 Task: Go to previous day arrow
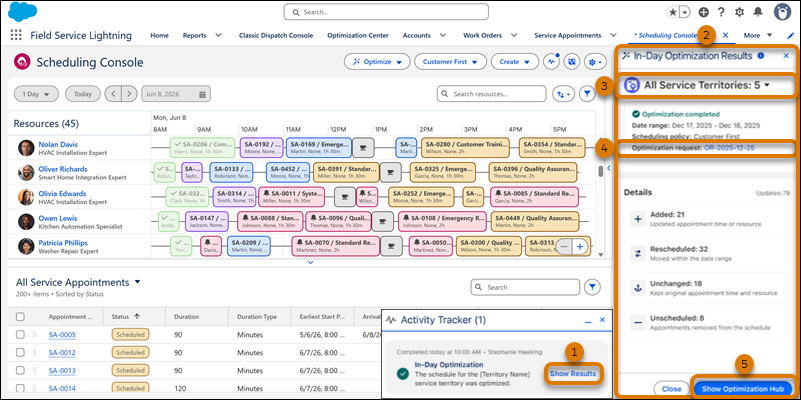113,94
